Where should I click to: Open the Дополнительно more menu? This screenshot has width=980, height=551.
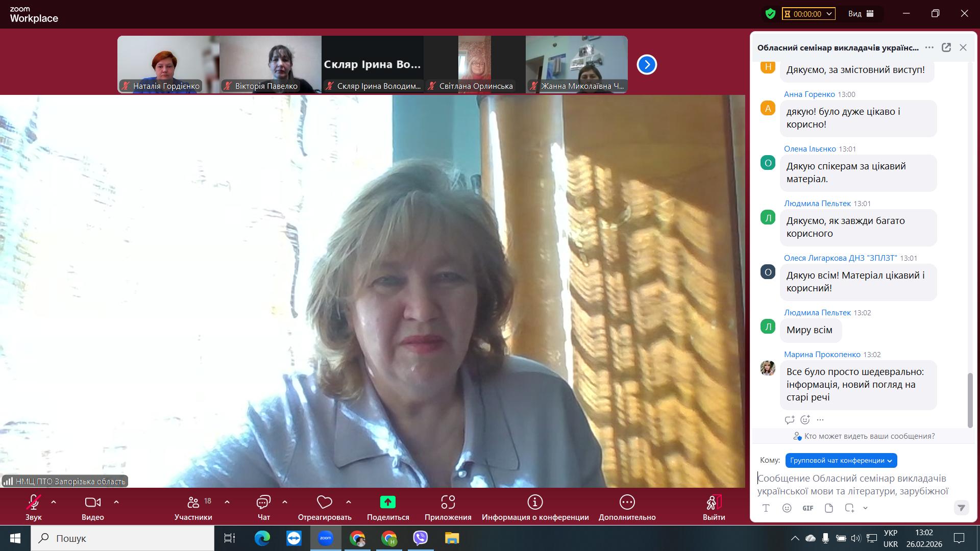(627, 503)
